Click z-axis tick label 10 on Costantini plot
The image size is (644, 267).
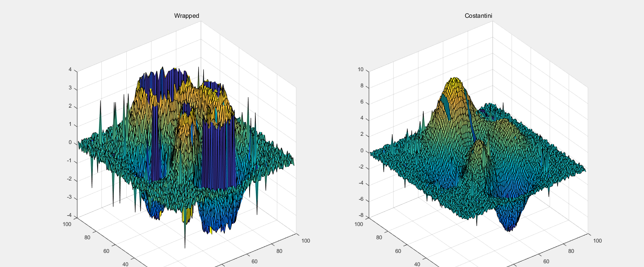360,70
